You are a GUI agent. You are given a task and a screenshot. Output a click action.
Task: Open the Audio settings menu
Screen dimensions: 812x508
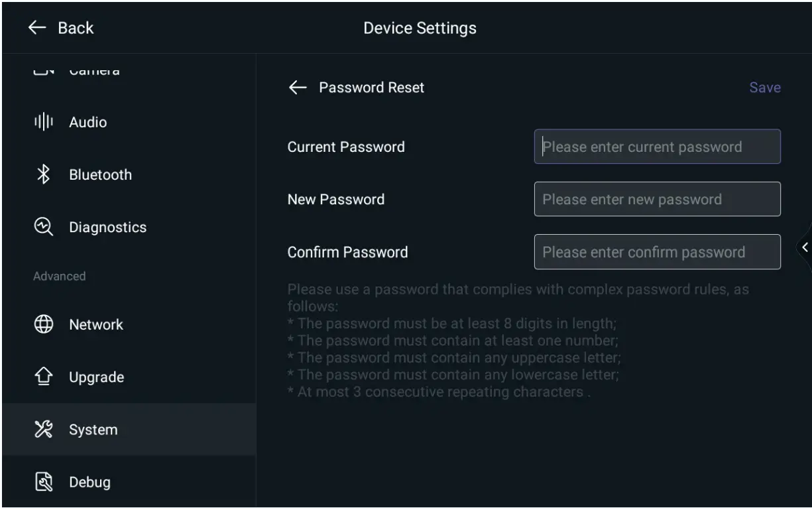point(87,123)
